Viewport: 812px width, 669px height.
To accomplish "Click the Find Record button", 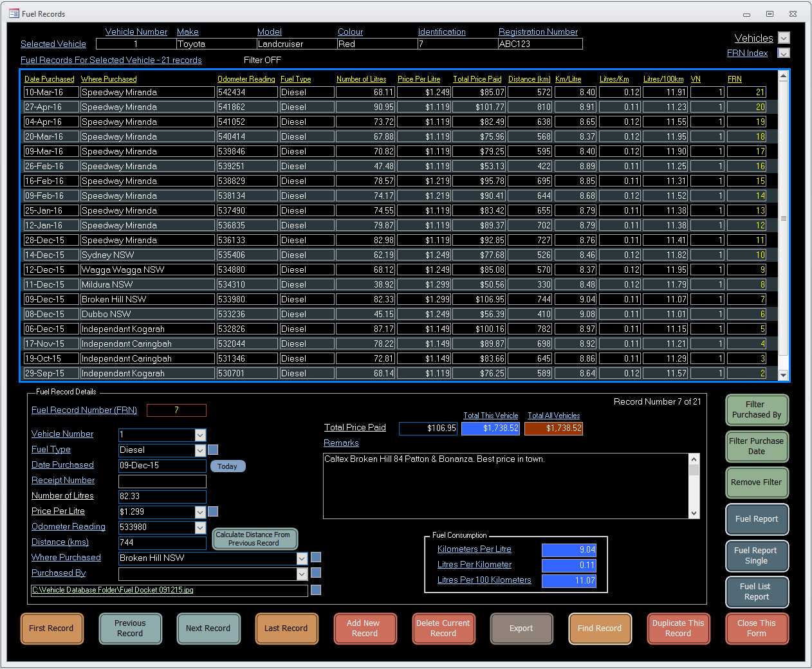I will pos(600,628).
